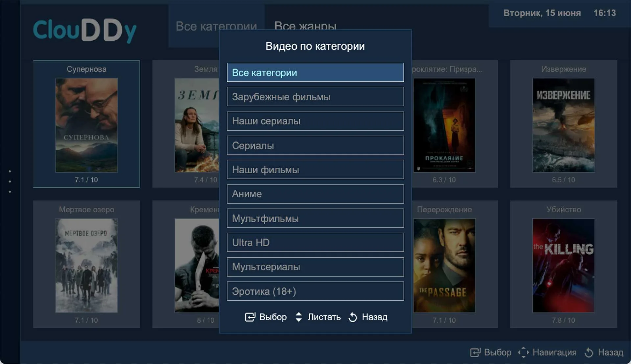This screenshot has width=631, height=364.
Task: Choose Зарубежные фильмы category
Action: pyautogui.click(x=315, y=97)
